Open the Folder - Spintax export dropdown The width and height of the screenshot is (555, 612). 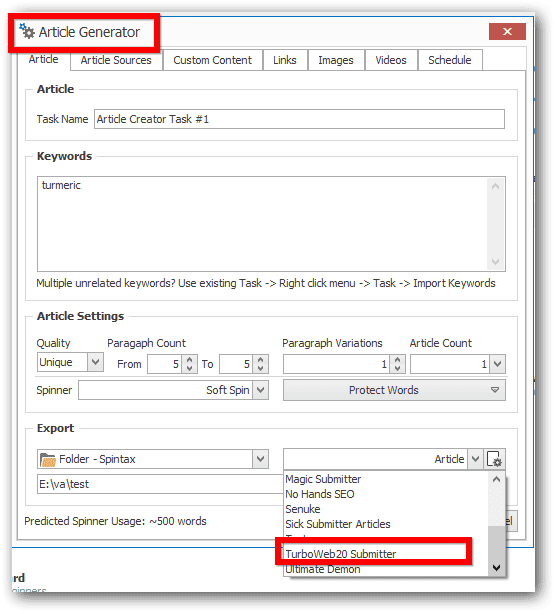tap(260, 459)
